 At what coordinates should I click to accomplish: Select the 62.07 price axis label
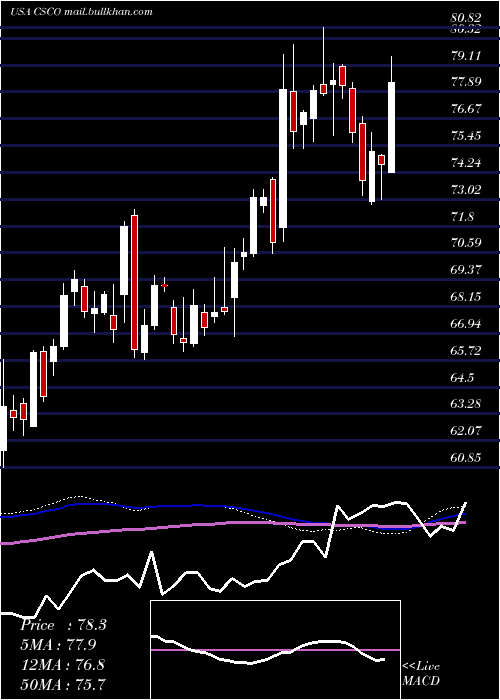pyautogui.click(x=466, y=430)
